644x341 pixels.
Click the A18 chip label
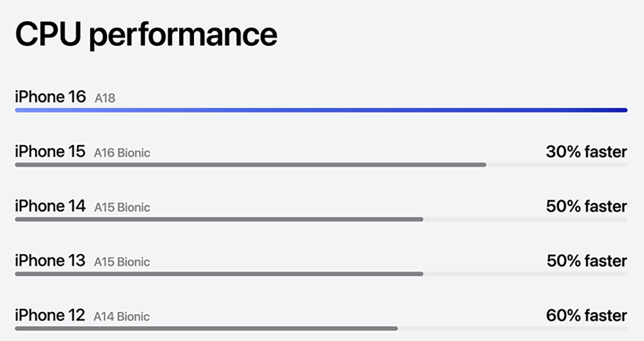point(105,98)
